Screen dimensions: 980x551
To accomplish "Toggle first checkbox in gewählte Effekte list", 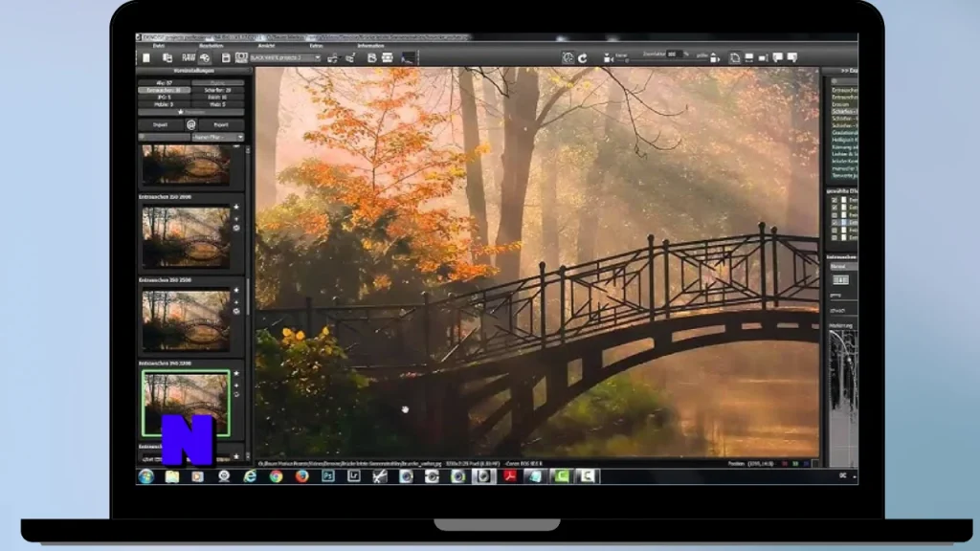I will click(835, 200).
